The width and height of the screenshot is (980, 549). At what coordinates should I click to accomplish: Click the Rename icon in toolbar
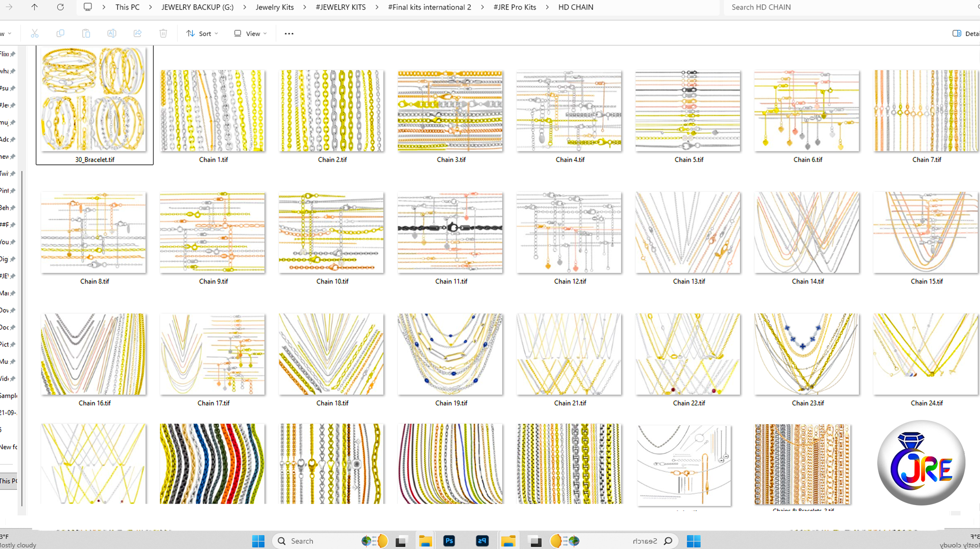click(112, 34)
